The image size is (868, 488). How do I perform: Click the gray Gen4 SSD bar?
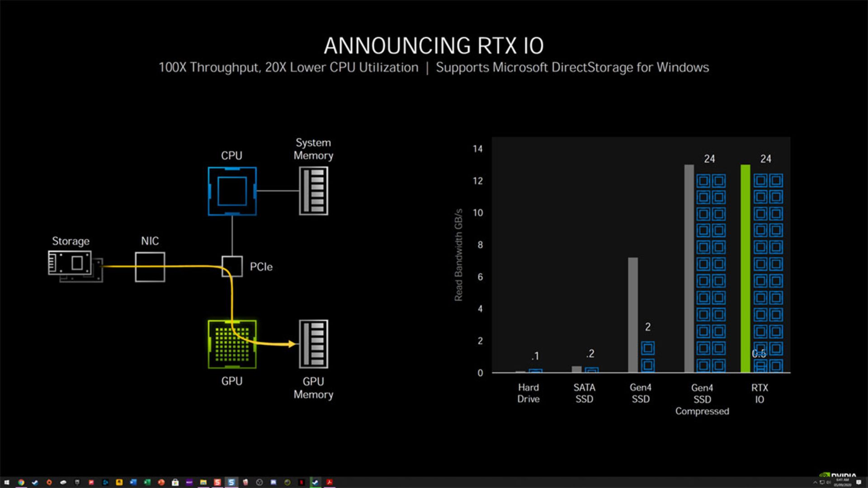[633, 315]
